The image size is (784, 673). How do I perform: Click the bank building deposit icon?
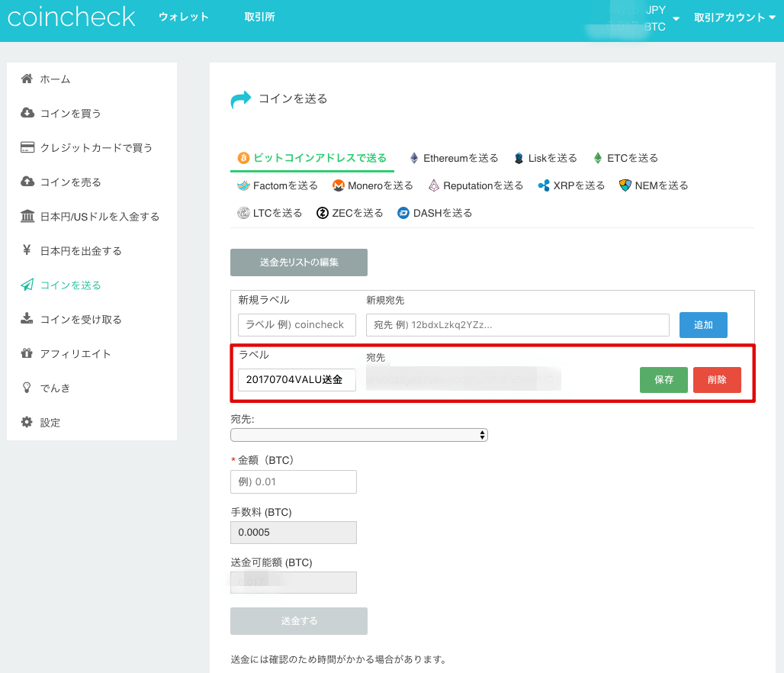(x=27, y=216)
